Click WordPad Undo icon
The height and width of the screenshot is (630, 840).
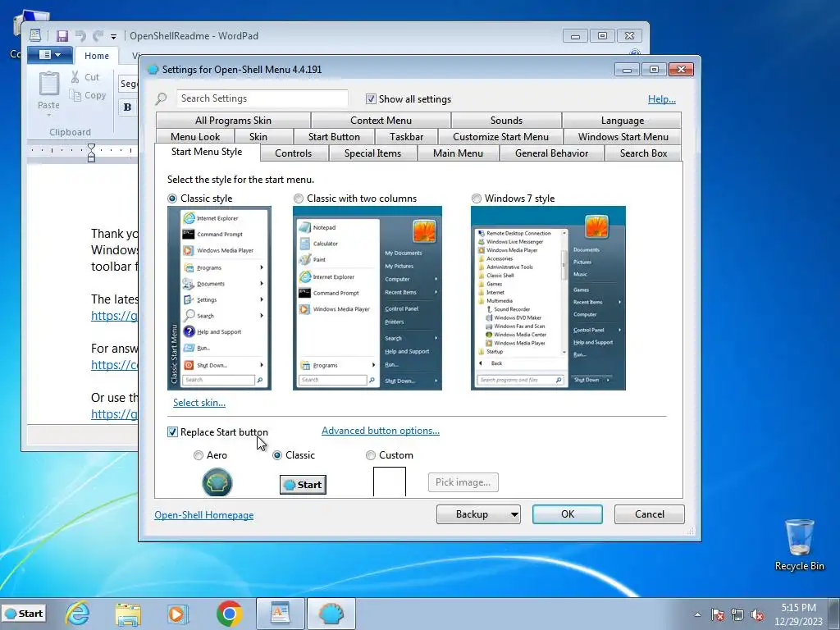(x=80, y=36)
